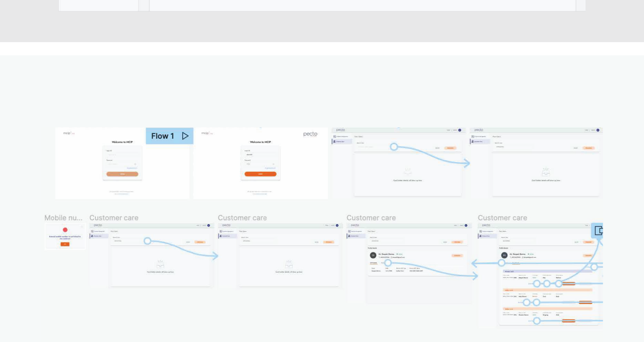Click the bright orange Login button
Image resolution: width=644 pixels, height=342 pixels.
point(260,174)
